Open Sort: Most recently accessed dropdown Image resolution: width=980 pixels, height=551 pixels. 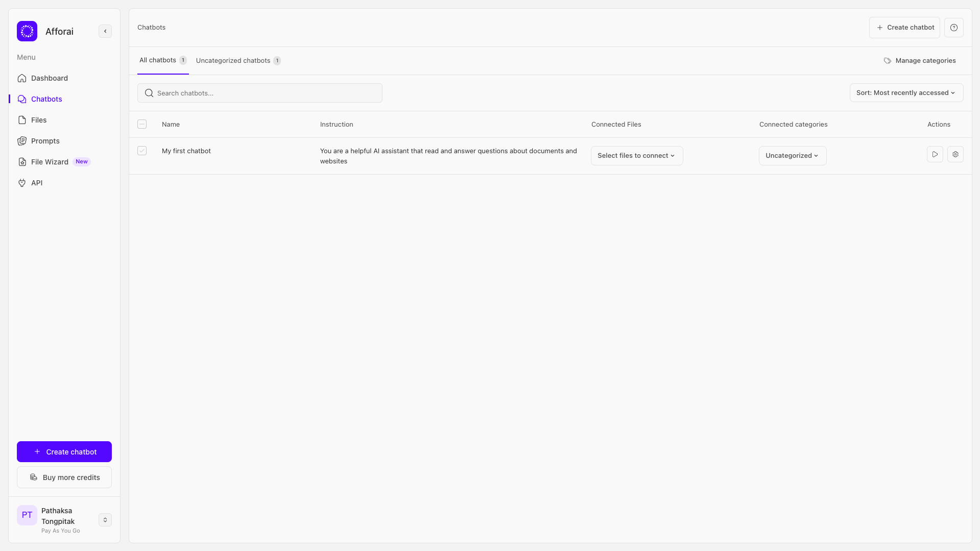906,93
